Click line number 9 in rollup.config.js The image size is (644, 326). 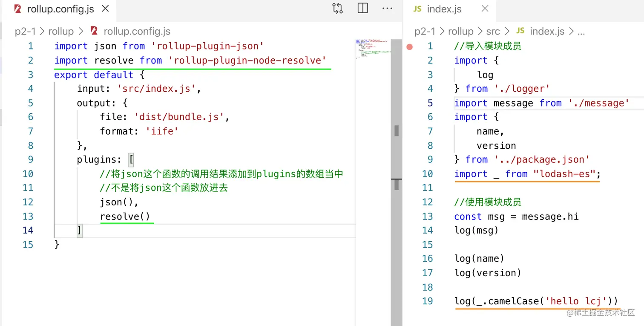(30, 160)
